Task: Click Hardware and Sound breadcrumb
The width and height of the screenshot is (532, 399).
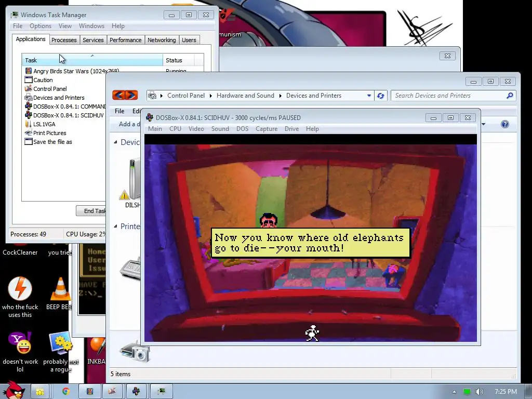Action: pyautogui.click(x=245, y=96)
